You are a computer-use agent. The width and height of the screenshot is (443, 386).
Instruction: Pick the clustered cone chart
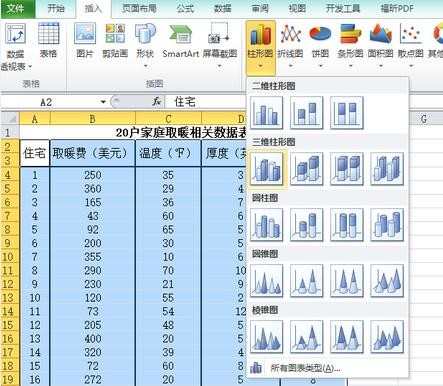[x=266, y=281]
